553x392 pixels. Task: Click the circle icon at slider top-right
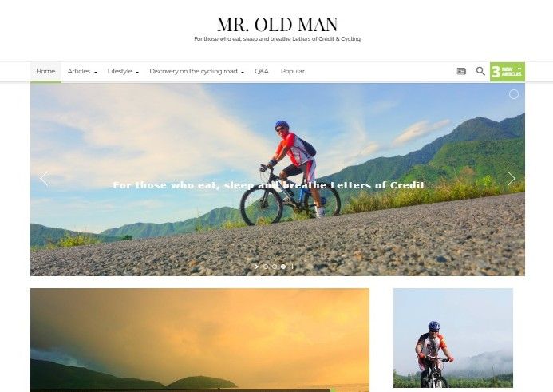tap(514, 94)
